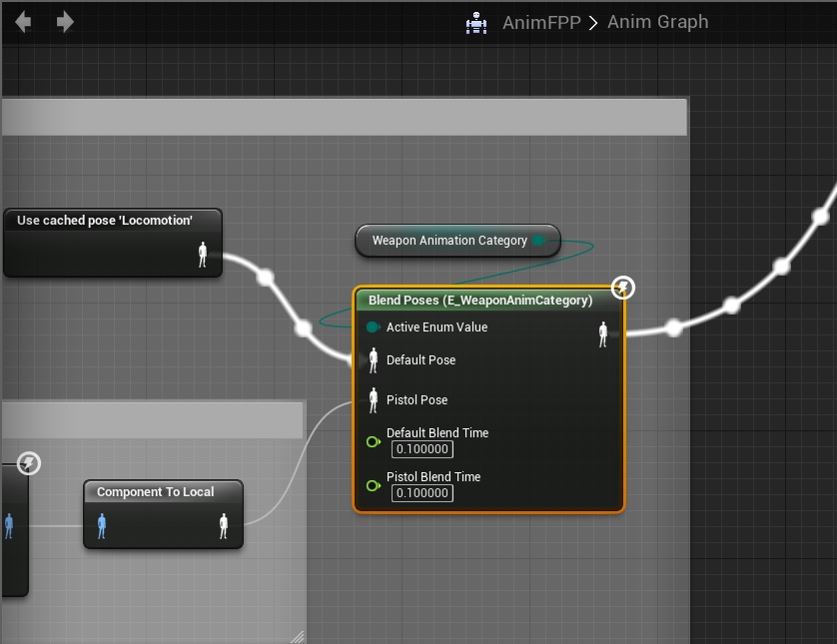Click the Component To Local blue input pin
The image size is (837, 644).
click(x=102, y=526)
